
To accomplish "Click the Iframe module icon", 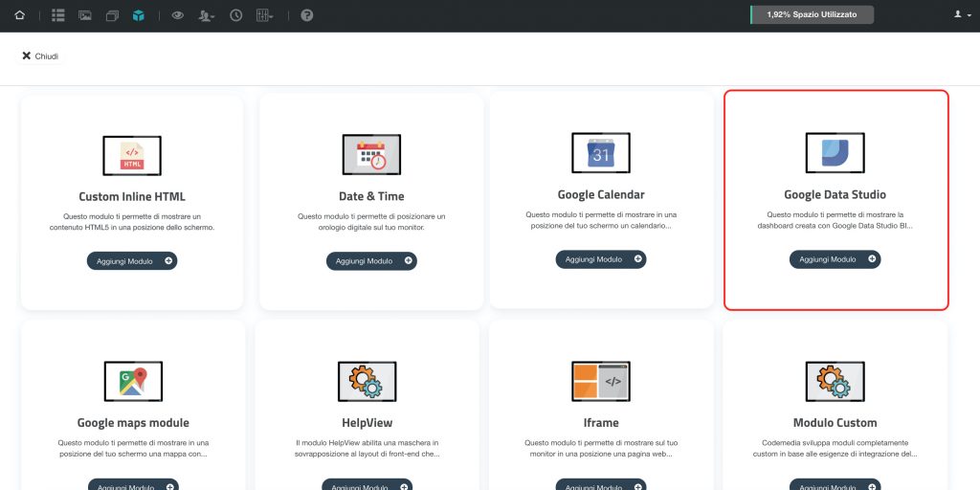I will [x=601, y=381].
